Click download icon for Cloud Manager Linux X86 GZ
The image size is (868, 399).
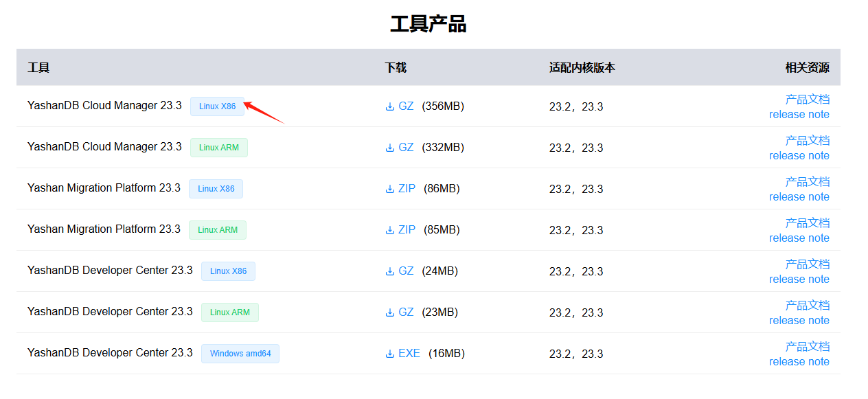point(390,106)
